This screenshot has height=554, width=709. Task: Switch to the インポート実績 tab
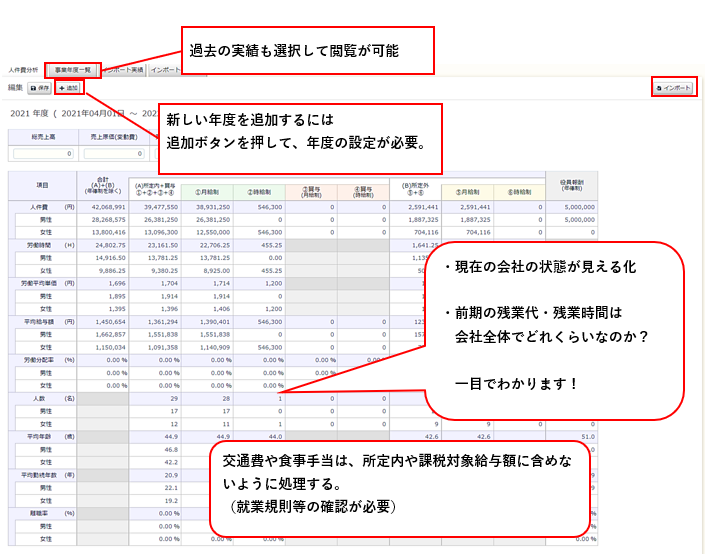[x=124, y=70]
